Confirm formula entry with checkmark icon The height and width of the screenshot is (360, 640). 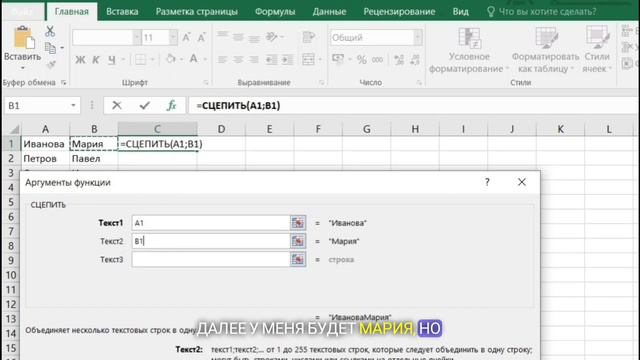(x=144, y=106)
